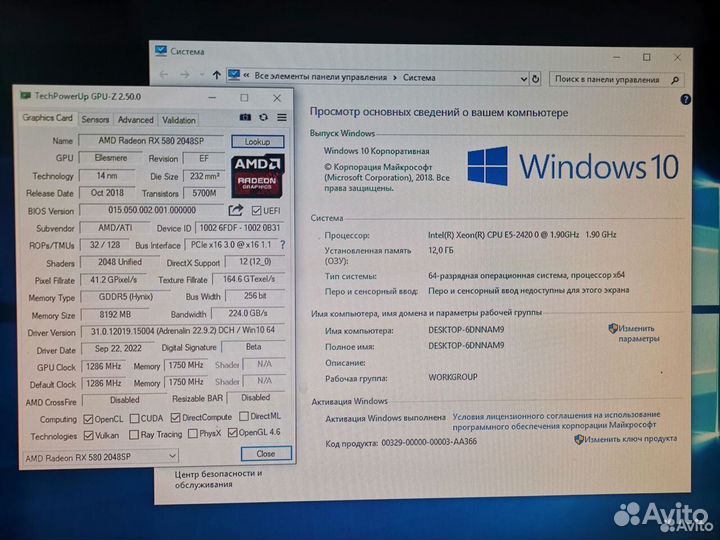
Task: Open the license agreement terms link
Action: pyautogui.click(x=556, y=421)
